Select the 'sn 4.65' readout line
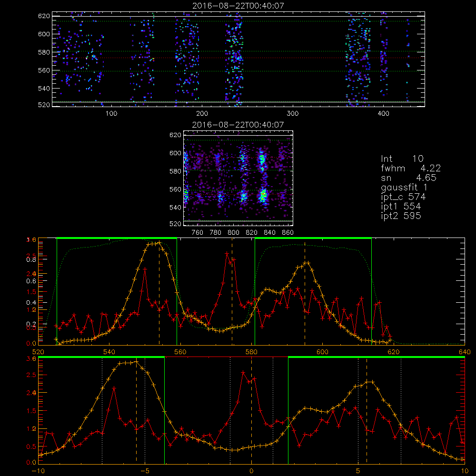 pyautogui.click(x=408, y=178)
